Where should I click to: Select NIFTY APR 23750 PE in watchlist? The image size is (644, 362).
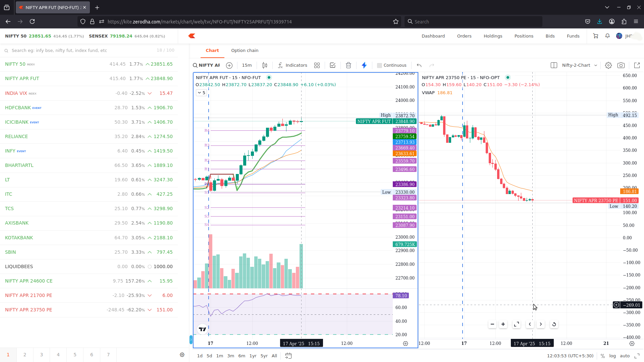click(89, 310)
